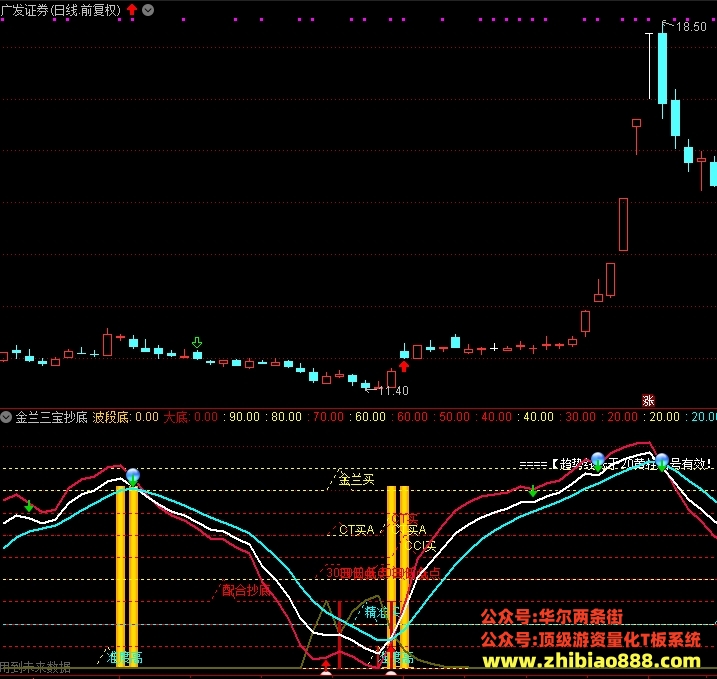Click the 金兰买 indicator label

(x=356, y=480)
